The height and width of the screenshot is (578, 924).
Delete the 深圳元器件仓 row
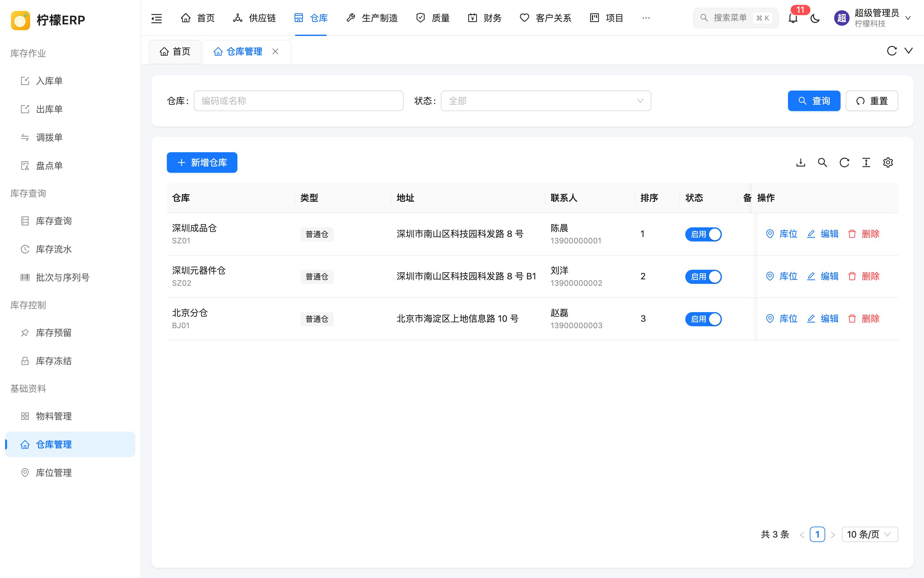tap(864, 276)
